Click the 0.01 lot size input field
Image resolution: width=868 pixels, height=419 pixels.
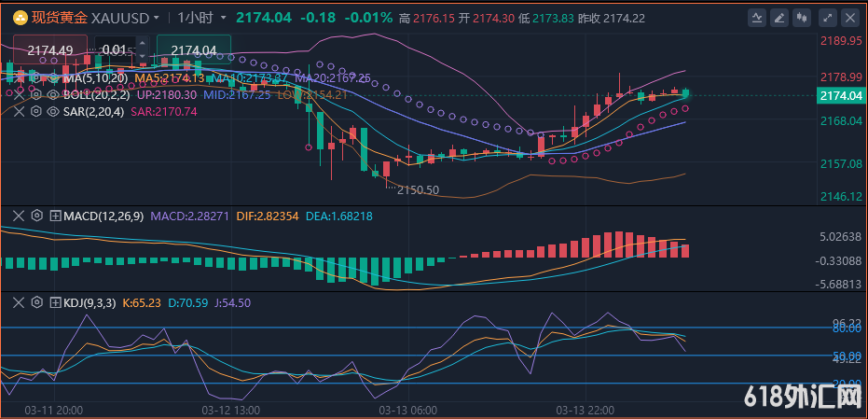118,50
